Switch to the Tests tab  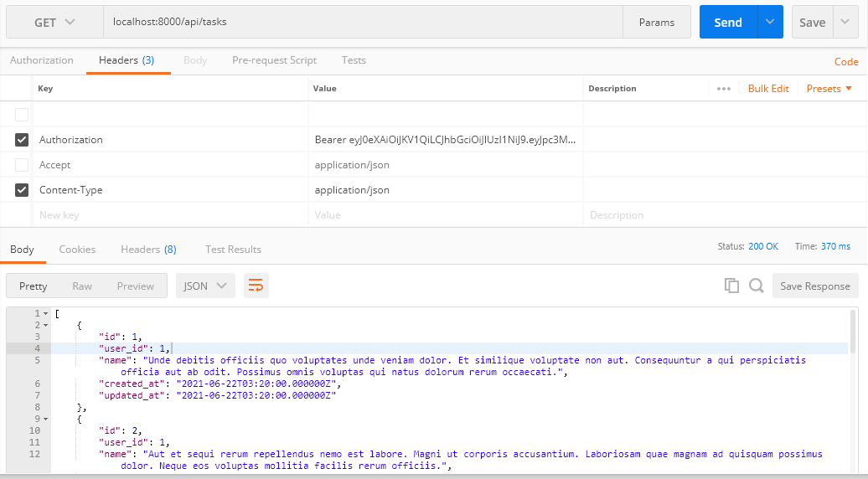(354, 60)
